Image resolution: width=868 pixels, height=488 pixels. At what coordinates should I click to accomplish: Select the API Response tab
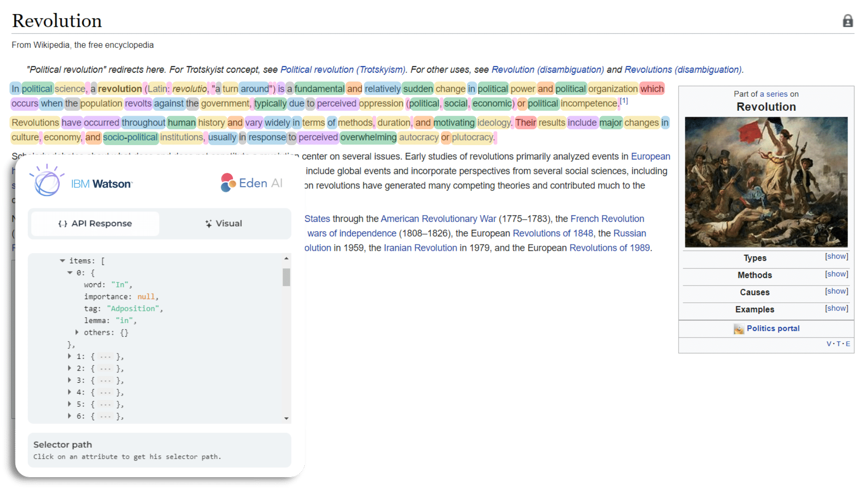[94, 223]
